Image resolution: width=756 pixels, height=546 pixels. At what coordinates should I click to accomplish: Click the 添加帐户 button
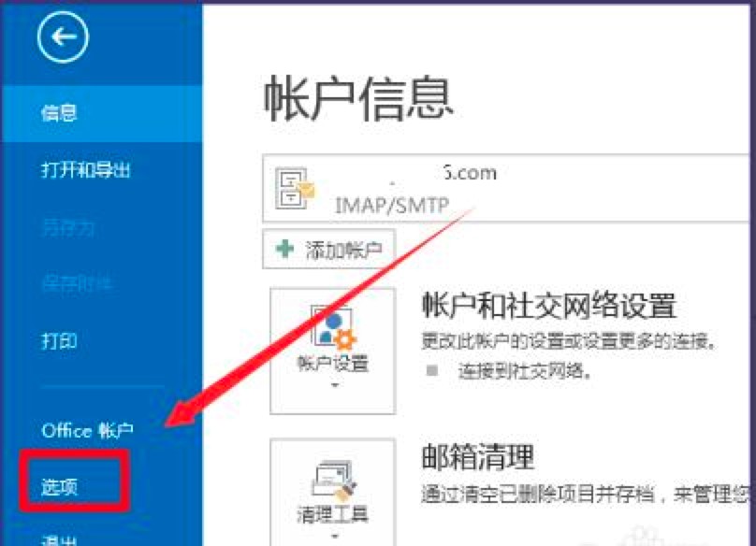pyautogui.click(x=328, y=249)
